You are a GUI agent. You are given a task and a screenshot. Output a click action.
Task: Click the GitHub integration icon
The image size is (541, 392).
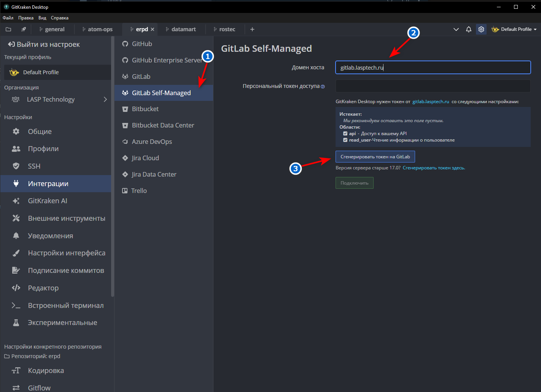click(125, 44)
